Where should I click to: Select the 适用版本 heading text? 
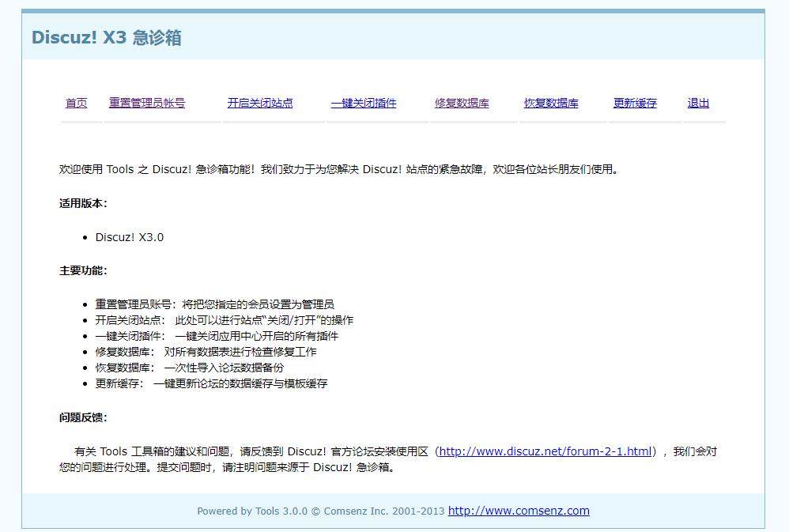pos(83,203)
